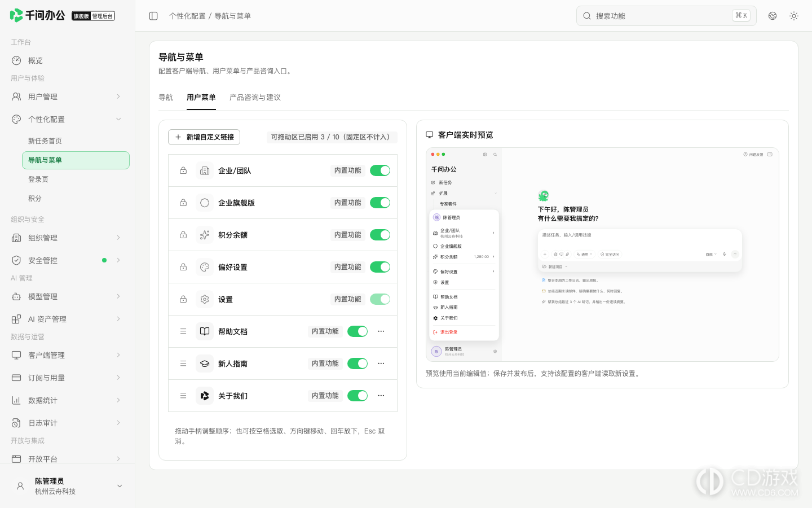Click the 数据统计 chart icon
Image resolution: width=812 pixels, height=508 pixels.
pyautogui.click(x=16, y=400)
